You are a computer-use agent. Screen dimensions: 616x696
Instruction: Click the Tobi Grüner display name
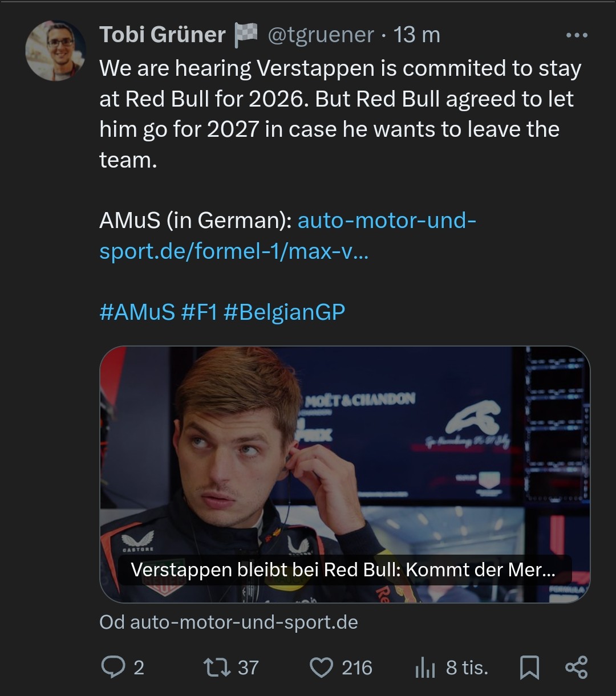pyautogui.click(x=163, y=35)
